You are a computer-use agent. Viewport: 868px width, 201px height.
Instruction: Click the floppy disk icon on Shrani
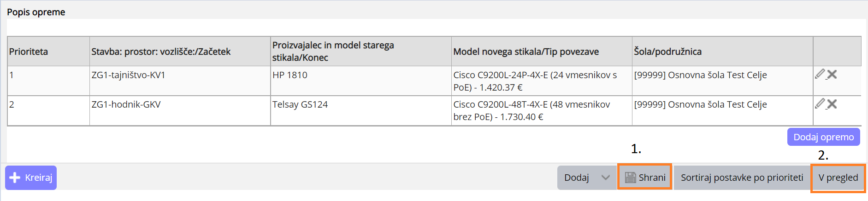pos(630,178)
